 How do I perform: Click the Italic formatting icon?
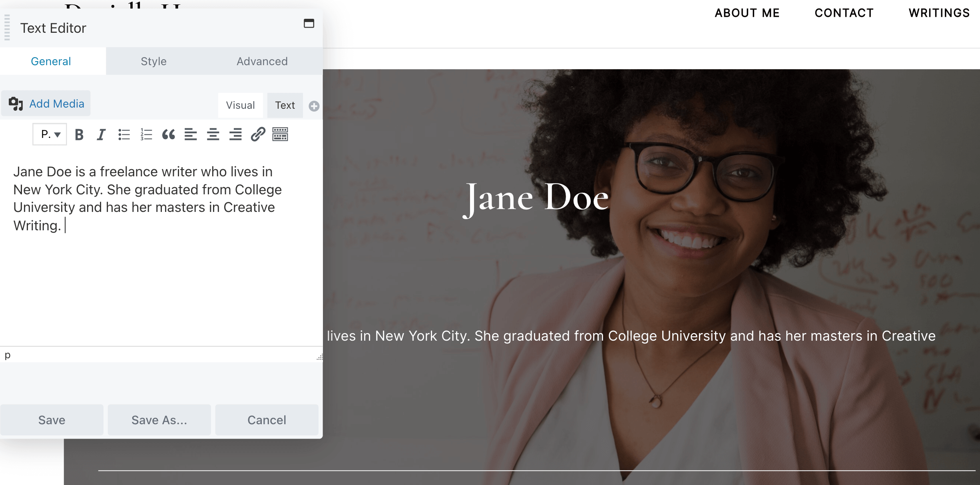click(x=101, y=134)
